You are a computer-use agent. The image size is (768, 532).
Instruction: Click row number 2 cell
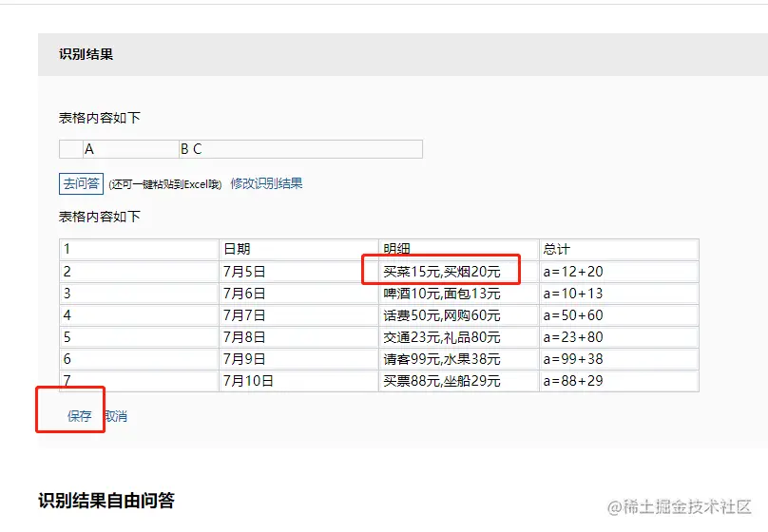pyautogui.click(x=139, y=271)
